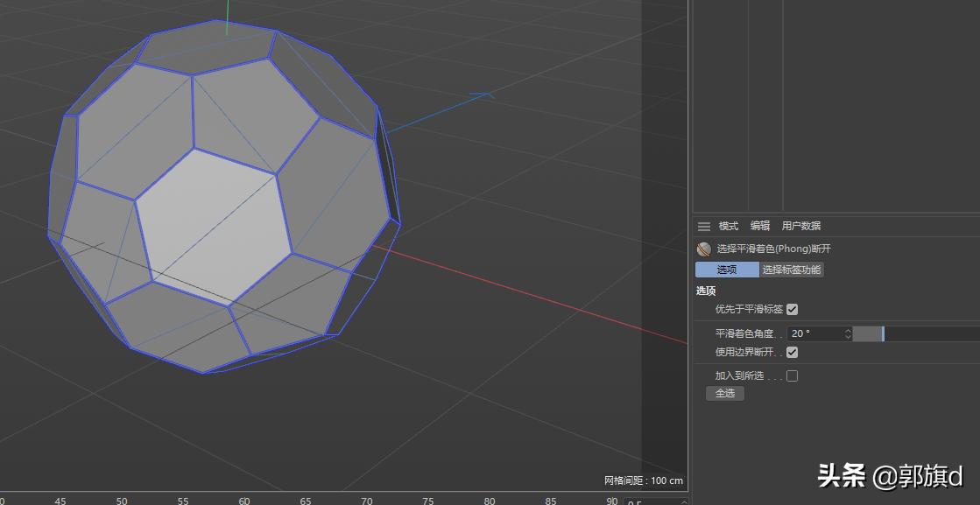This screenshot has height=505, width=980.
Task: Toggle the 优先于平滑标签 checkbox
Action: point(793,309)
